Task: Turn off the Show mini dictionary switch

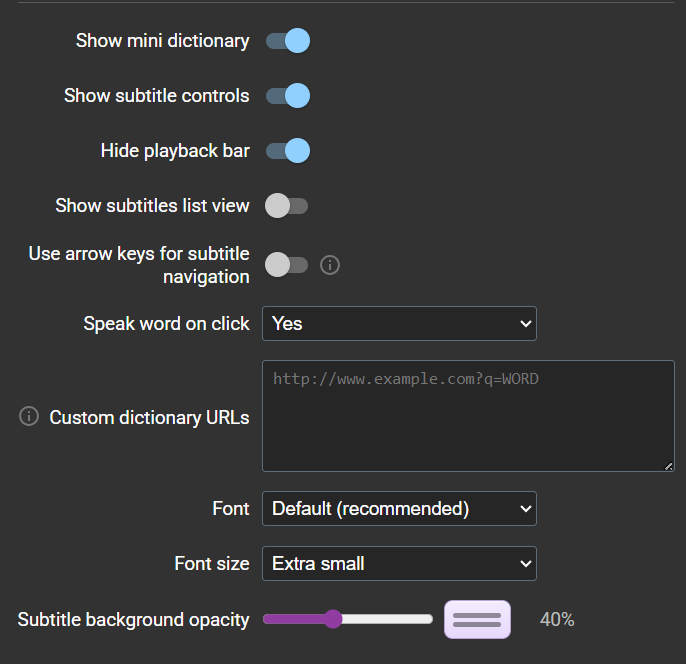Action: point(288,41)
